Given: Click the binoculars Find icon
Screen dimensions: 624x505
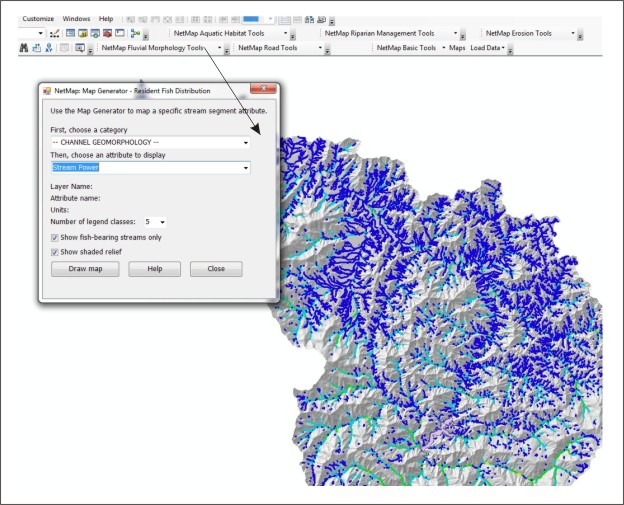Looking at the screenshot, I should click(25, 48).
